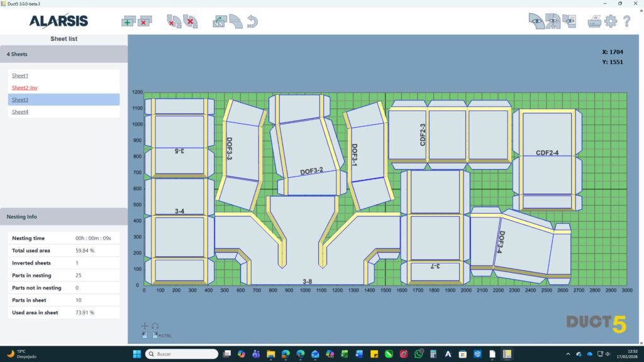The height and width of the screenshot is (362, 644).
Task: Open settings via the gear icon
Action: point(611,21)
